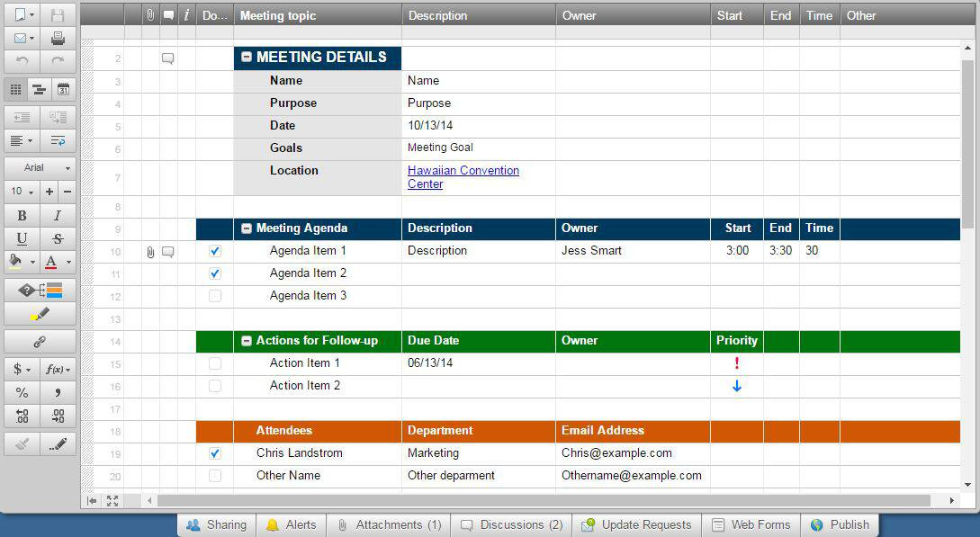The image size is (980, 537).
Task: Open attachment icon on Agenda Item 1 row
Action: click(150, 252)
